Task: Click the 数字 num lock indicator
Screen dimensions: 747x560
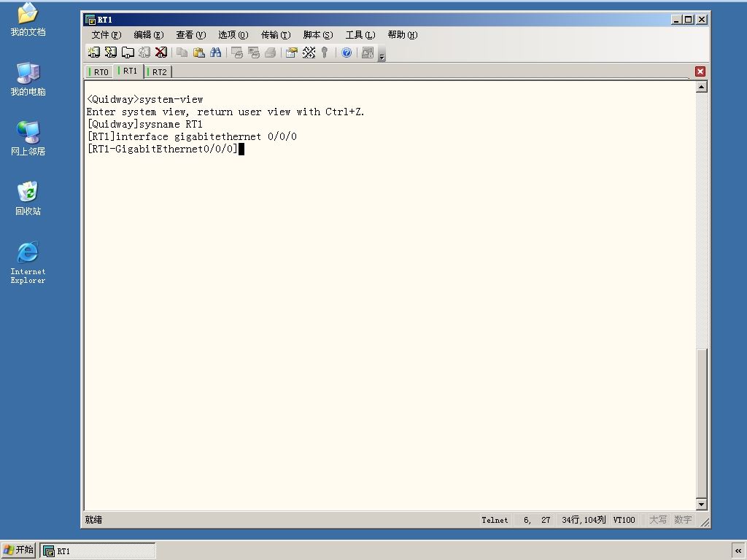Action: tap(683, 520)
